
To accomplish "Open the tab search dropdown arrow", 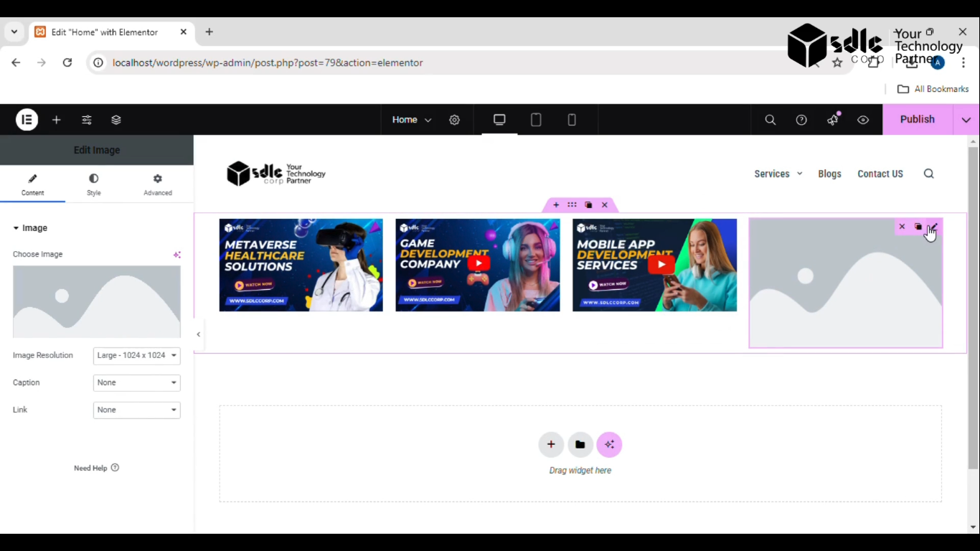I will (14, 32).
